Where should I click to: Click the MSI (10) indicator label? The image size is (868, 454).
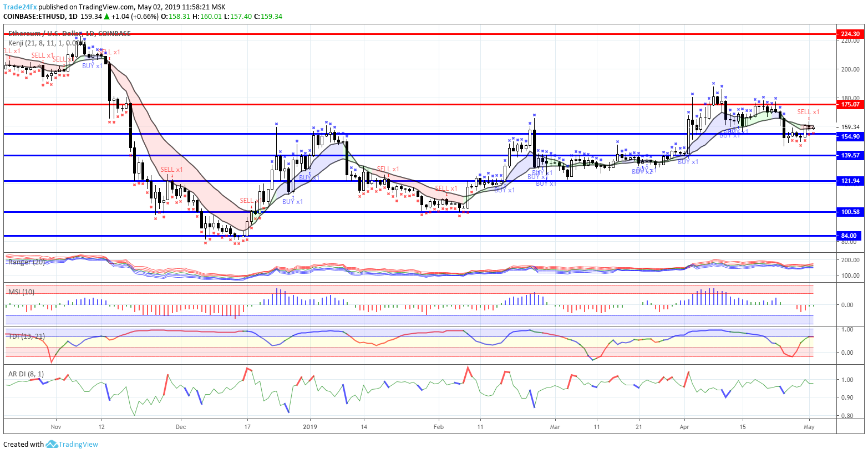[x=21, y=292]
